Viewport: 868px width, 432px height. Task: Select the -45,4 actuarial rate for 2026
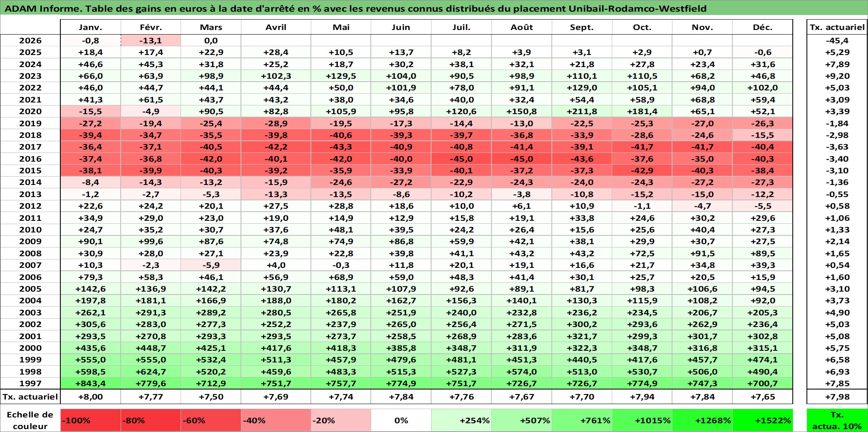pos(837,40)
